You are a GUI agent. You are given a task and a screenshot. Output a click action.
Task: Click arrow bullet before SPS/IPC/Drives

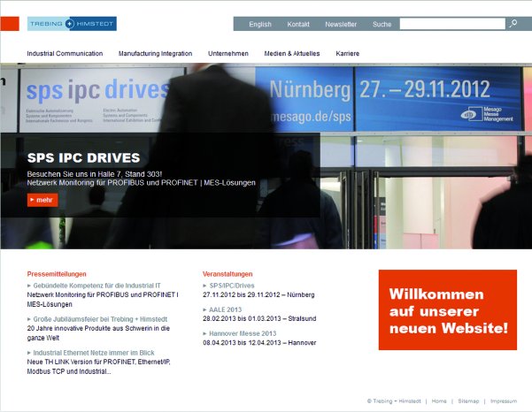click(205, 286)
